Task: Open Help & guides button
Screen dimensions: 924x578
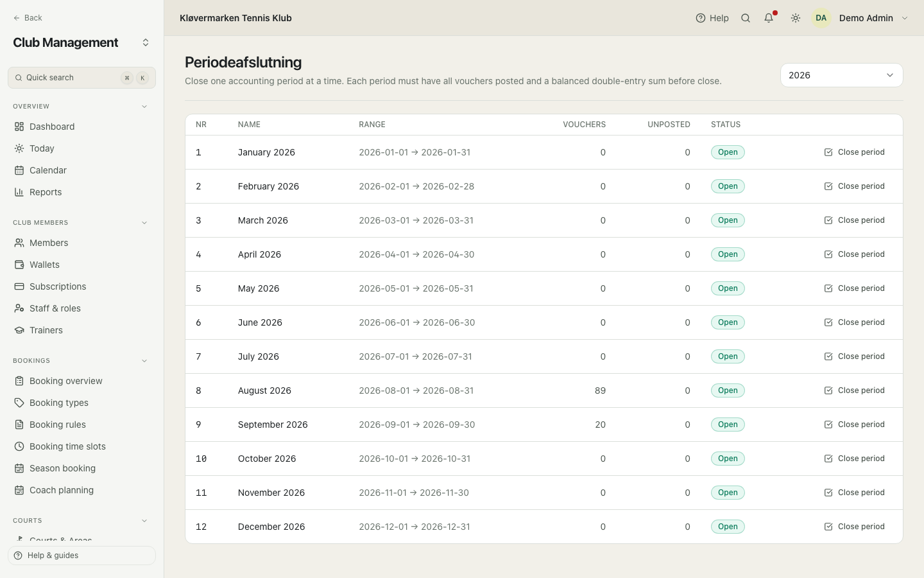Action: (x=81, y=556)
